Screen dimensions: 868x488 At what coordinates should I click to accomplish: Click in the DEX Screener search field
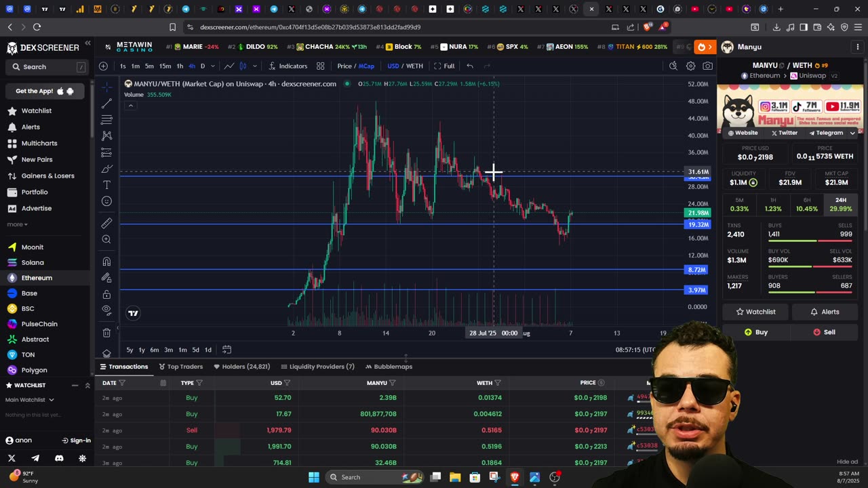point(47,67)
